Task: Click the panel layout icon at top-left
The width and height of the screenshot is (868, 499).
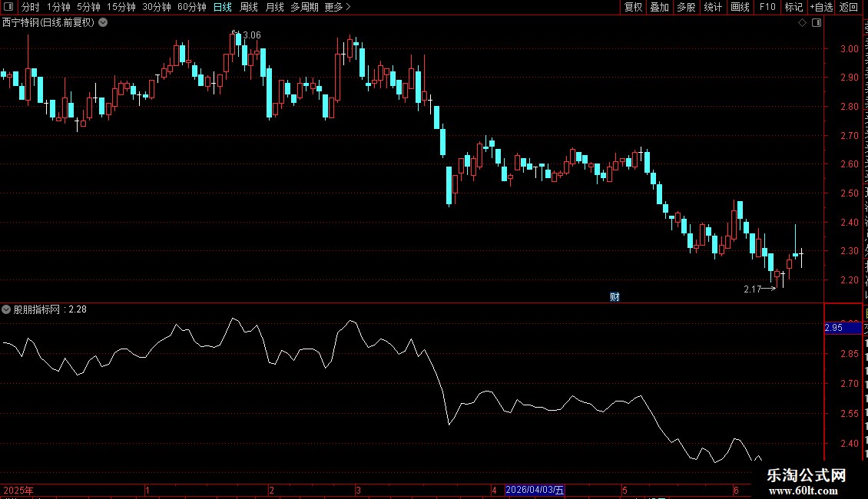Action: [8, 7]
